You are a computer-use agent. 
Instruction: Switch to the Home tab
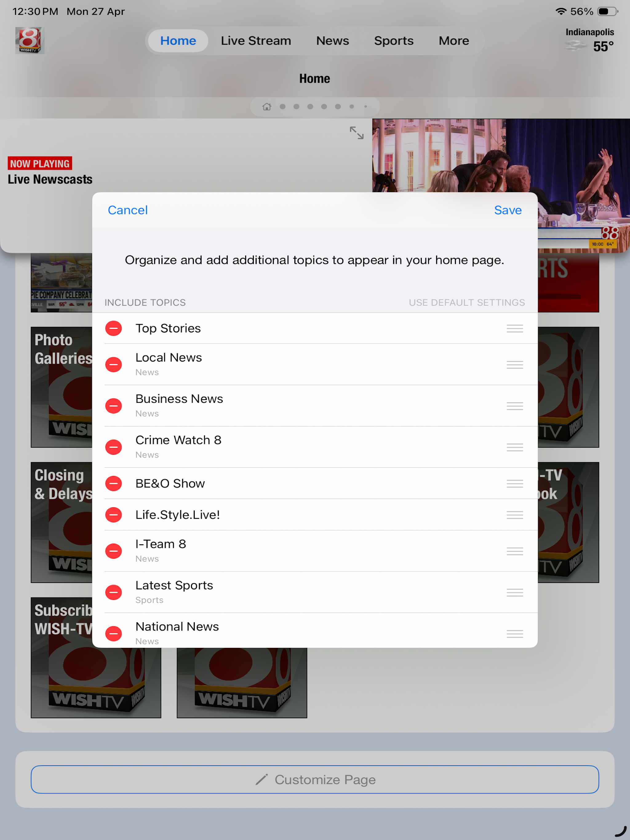[x=178, y=41]
